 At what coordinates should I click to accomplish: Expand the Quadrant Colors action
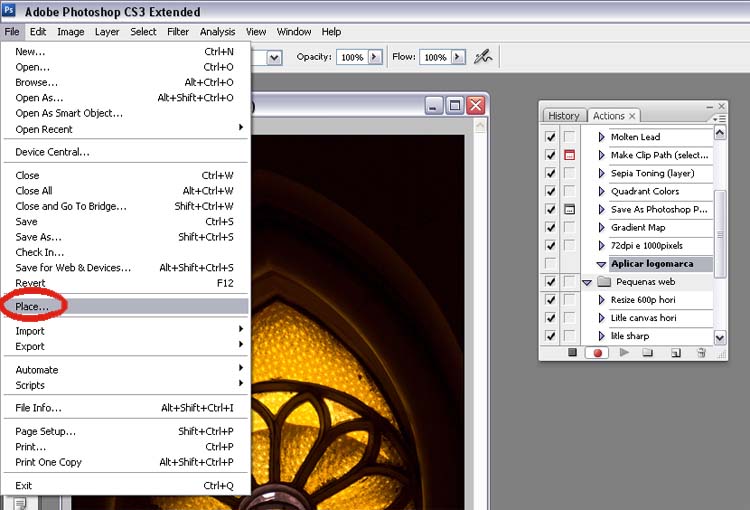[601, 191]
